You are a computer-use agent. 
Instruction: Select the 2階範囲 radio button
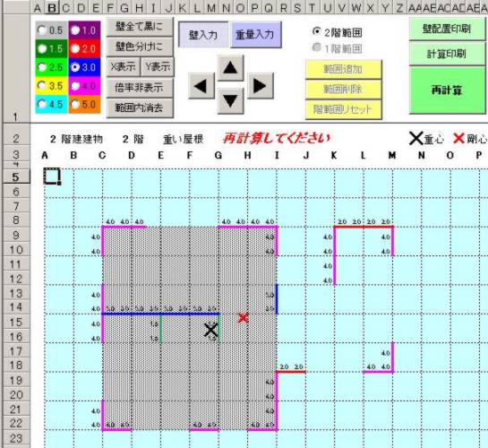point(317,31)
